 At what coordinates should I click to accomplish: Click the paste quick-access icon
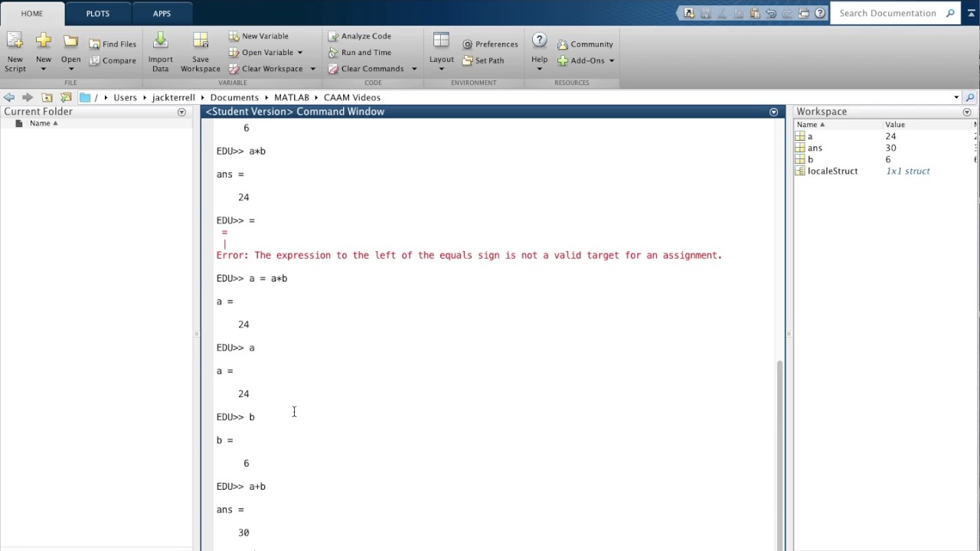tap(755, 13)
